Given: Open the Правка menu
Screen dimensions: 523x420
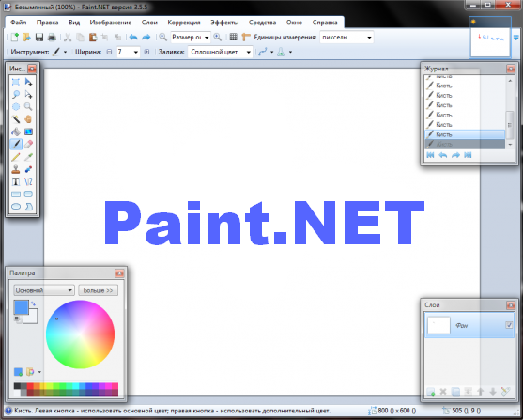Looking at the screenshot, I should [x=47, y=23].
